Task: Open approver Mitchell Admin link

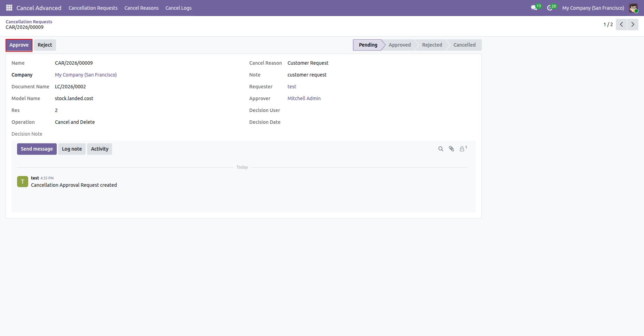Action: pos(304,98)
